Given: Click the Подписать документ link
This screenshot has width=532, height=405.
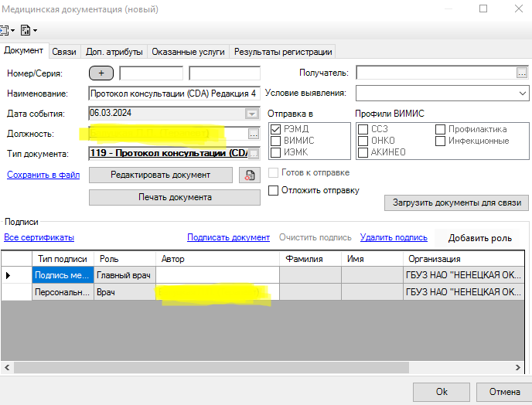Looking at the screenshot, I should point(228,238).
